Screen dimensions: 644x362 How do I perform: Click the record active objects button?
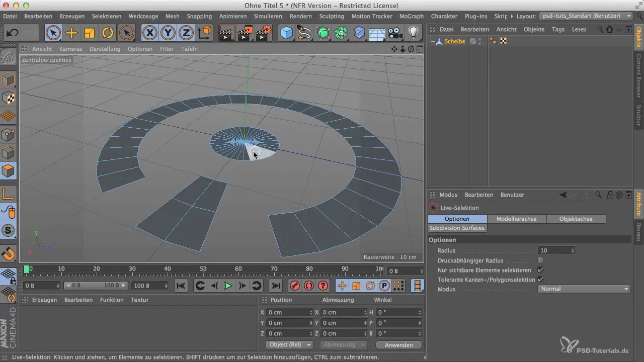point(295,286)
